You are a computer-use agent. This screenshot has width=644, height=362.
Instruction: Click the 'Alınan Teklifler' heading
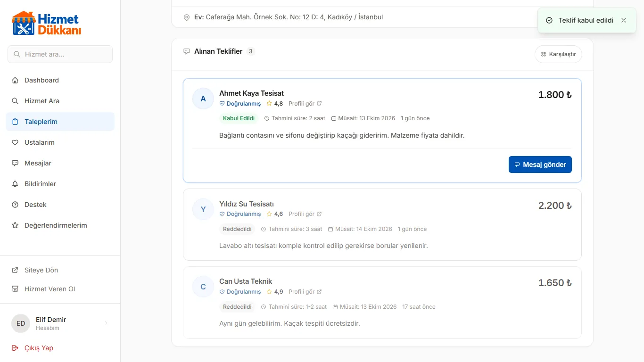(218, 51)
